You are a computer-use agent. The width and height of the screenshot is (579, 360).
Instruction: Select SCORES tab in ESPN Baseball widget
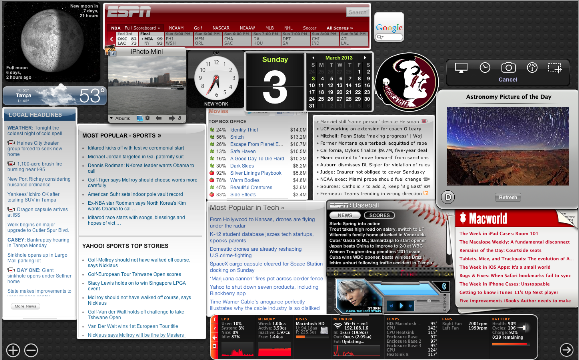tap(379, 215)
